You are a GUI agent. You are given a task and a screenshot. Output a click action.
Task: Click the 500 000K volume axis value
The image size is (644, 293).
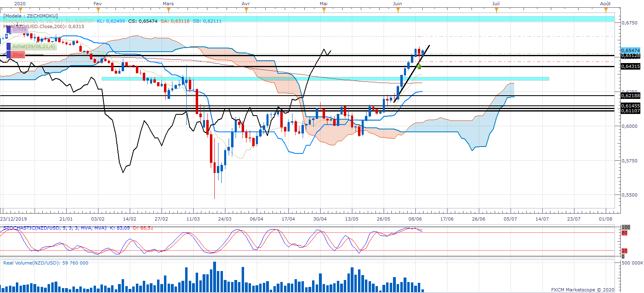[632, 263]
